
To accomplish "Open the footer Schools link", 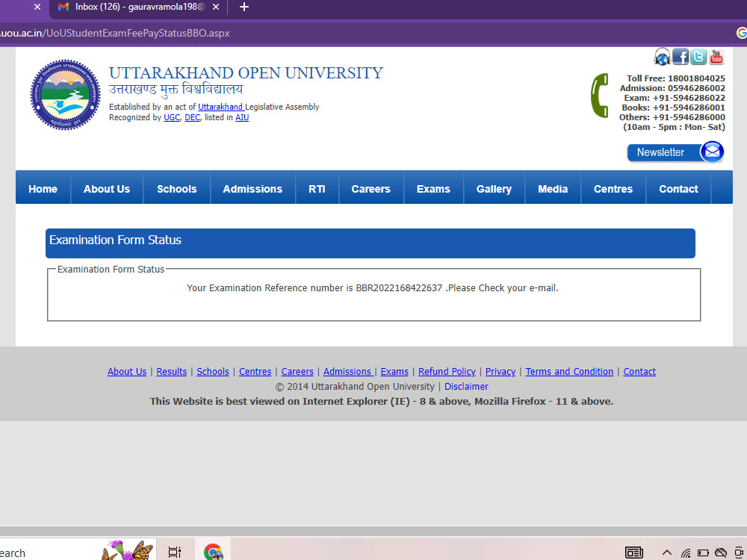I will (213, 371).
